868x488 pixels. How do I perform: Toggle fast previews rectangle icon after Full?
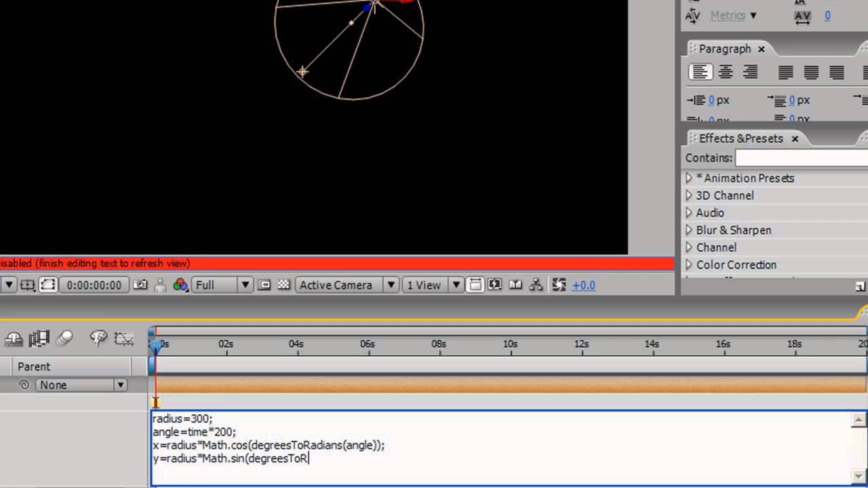pos(265,285)
